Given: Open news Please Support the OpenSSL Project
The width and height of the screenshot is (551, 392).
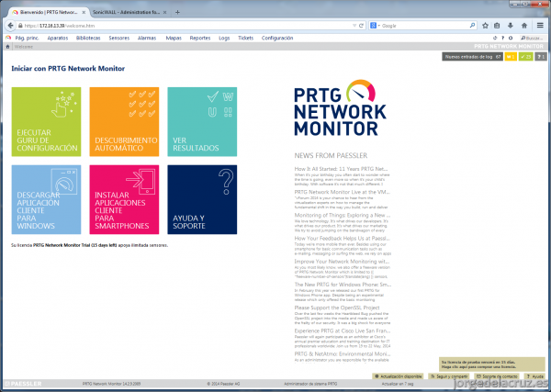Looking at the screenshot, I should pyautogui.click(x=337, y=308).
